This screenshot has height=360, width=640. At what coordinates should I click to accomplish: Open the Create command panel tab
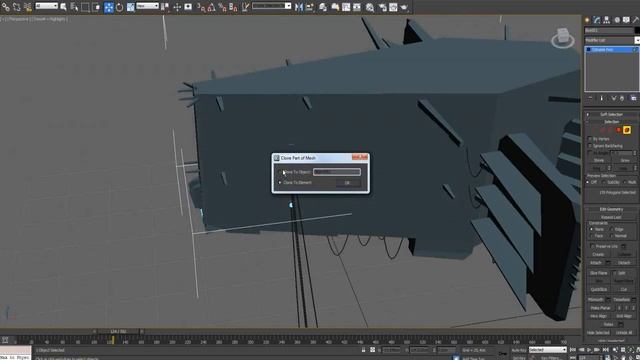click(587, 20)
